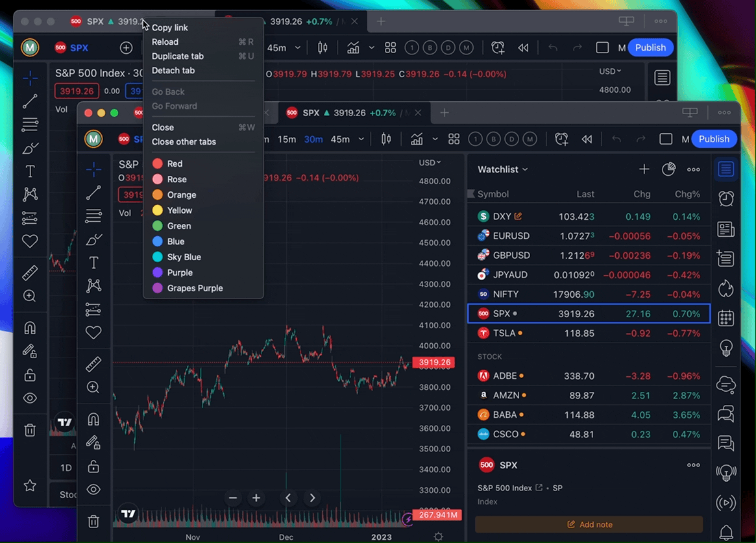The image size is (756, 543).
Task: Click the 1D range button in back window
Action: 66,468
